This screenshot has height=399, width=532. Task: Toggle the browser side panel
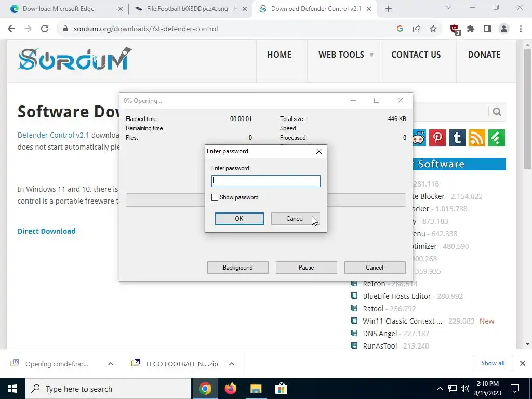tap(487, 29)
